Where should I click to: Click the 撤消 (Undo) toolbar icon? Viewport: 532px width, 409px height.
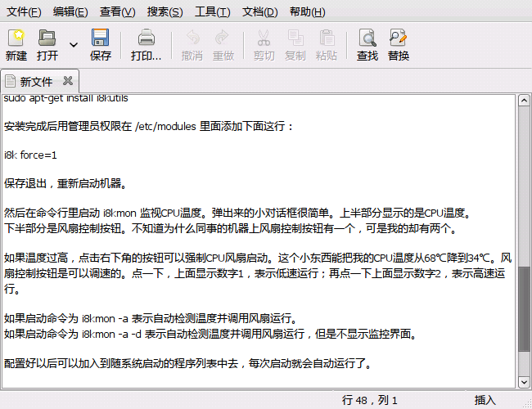[x=192, y=38]
